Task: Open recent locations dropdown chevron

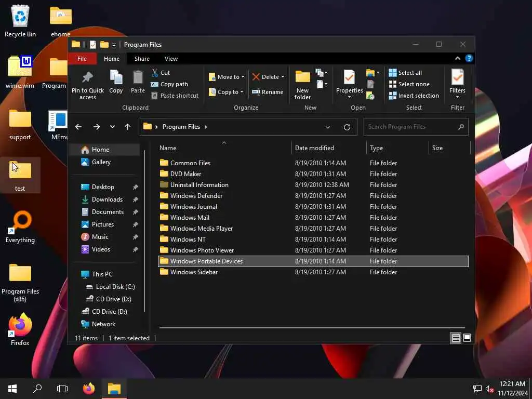Action: (x=112, y=127)
